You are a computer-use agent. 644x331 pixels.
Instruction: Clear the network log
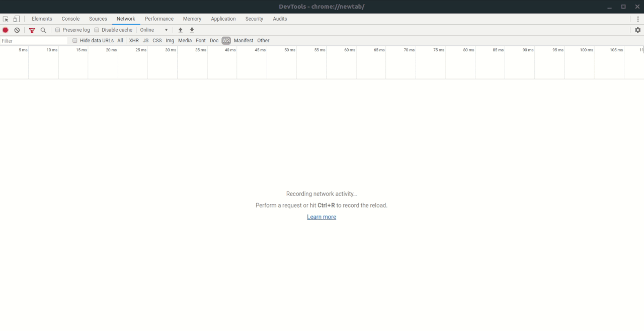(17, 30)
